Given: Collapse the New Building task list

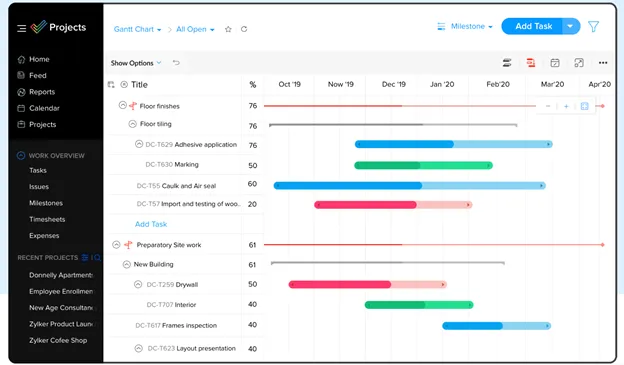Looking at the screenshot, I should click(x=127, y=264).
